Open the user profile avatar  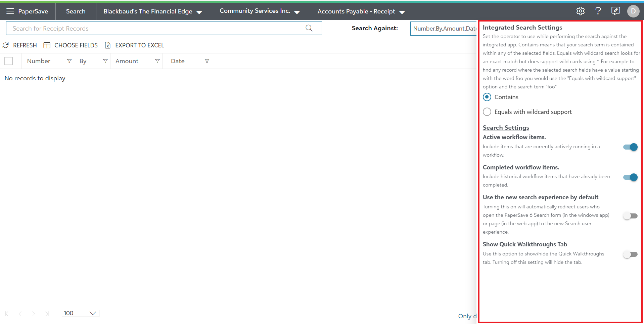[x=633, y=11]
